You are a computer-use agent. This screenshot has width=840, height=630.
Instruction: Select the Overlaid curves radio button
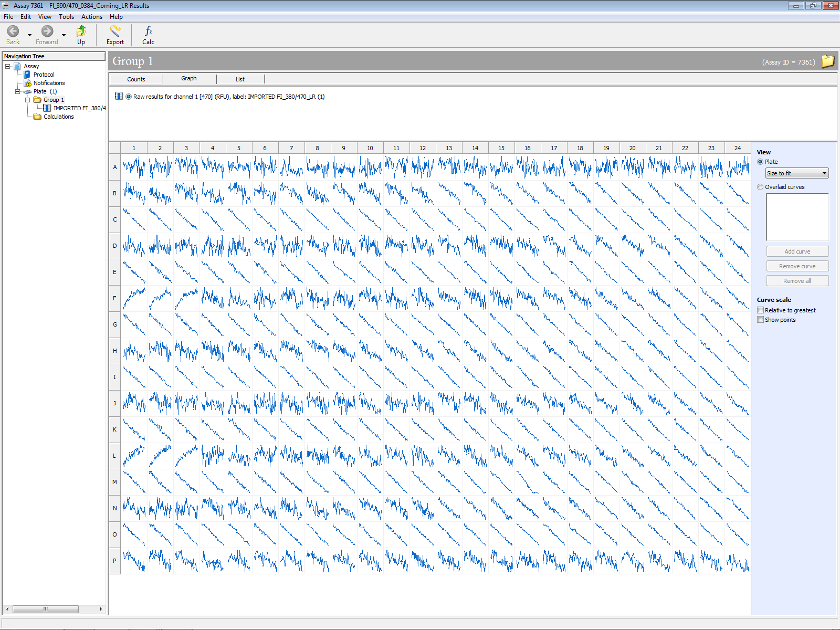[x=760, y=187]
